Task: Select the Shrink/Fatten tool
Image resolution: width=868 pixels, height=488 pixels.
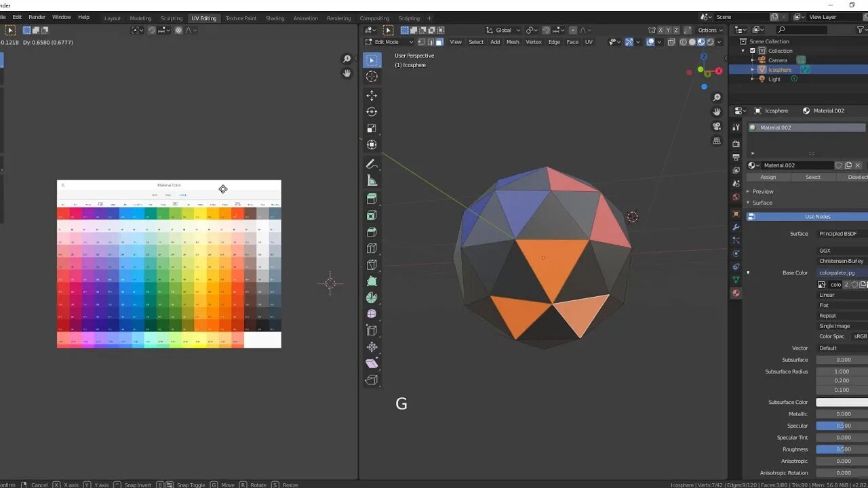Action: [x=372, y=346]
